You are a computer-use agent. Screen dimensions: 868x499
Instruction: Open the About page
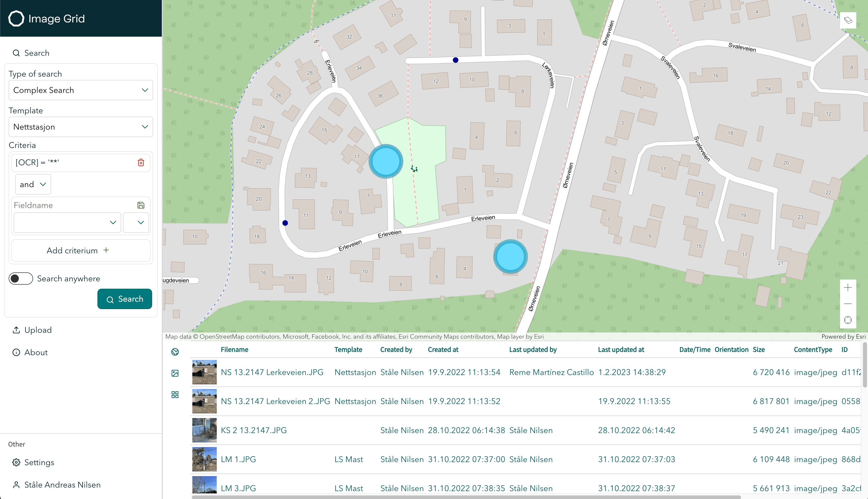(30, 352)
